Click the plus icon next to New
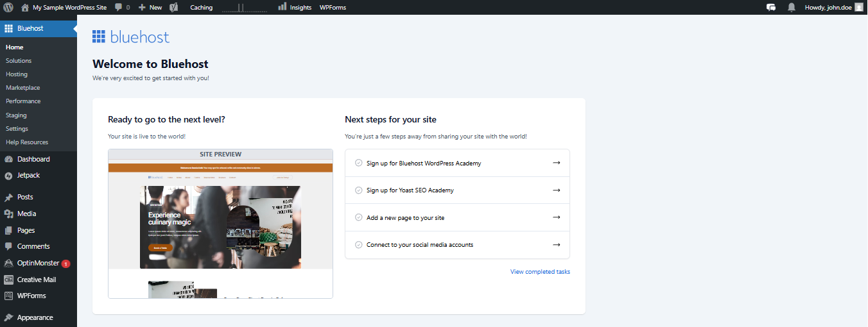This screenshot has height=327, width=868. click(x=142, y=7)
